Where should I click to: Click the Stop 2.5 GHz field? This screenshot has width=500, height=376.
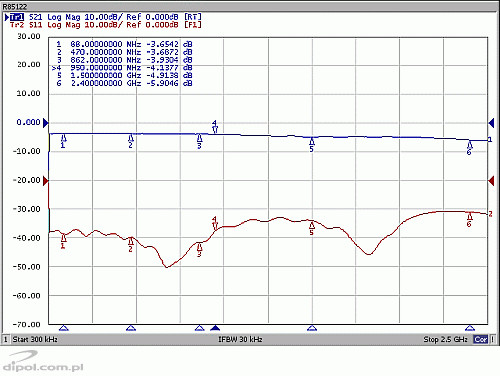tap(445, 340)
